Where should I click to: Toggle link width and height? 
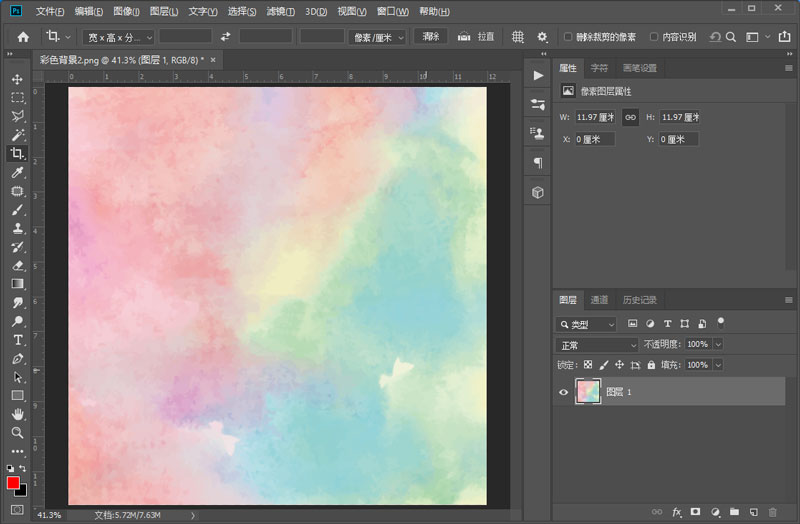(x=630, y=117)
